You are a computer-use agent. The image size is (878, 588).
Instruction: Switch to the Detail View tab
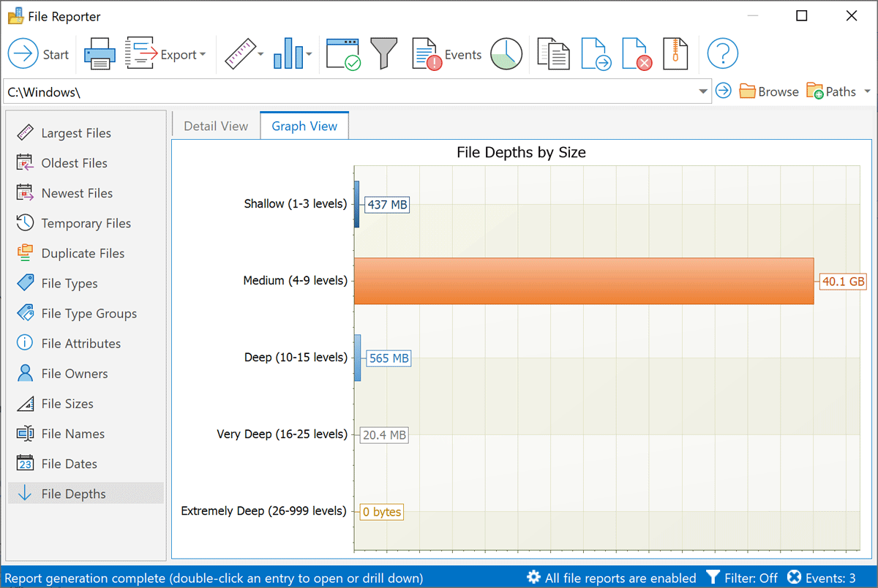point(216,126)
